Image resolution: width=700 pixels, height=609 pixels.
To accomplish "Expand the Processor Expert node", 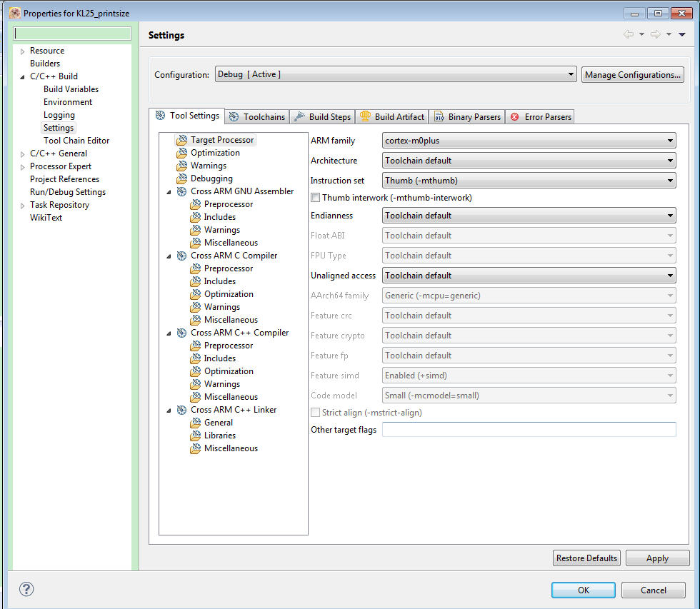I will [x=22, y=167].
